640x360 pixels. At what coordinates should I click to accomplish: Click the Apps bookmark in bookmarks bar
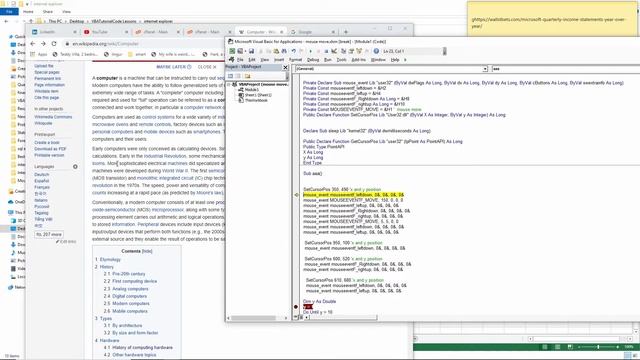click(40, 54)
